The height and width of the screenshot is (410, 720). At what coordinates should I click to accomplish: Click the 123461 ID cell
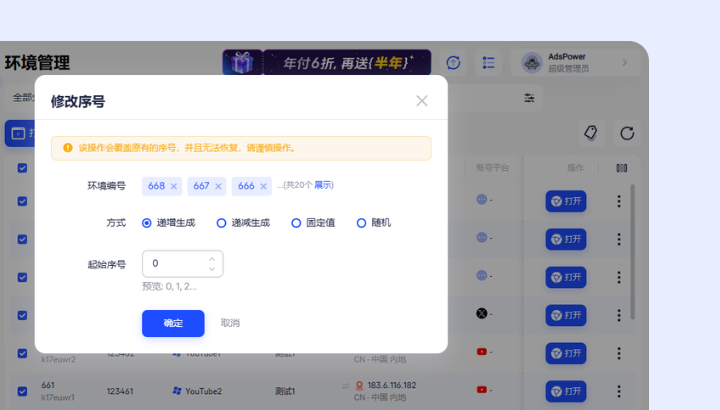120,391
